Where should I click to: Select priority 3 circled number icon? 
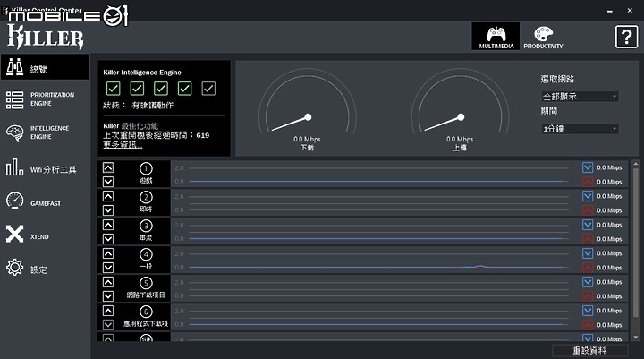[146, 226]
